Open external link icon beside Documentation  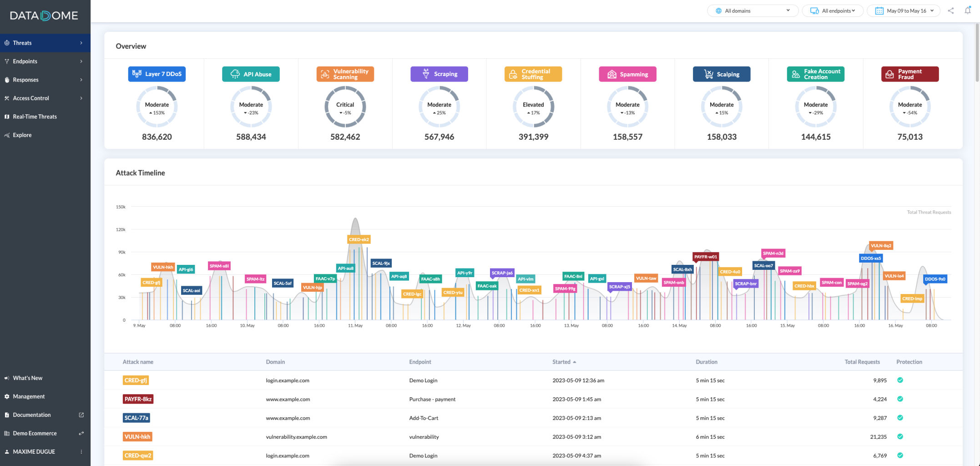pos(81,415)
